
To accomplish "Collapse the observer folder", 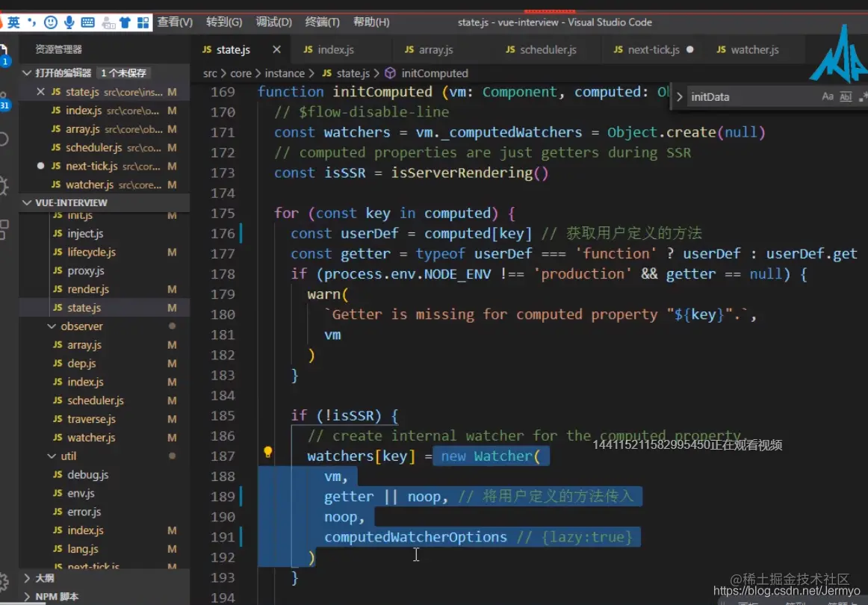I will (x=52, y=326).
